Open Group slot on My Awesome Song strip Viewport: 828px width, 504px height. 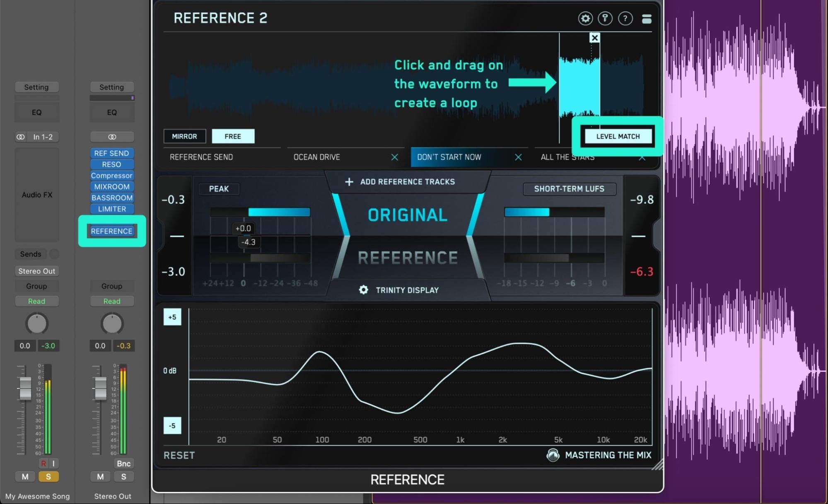(37, 286)
